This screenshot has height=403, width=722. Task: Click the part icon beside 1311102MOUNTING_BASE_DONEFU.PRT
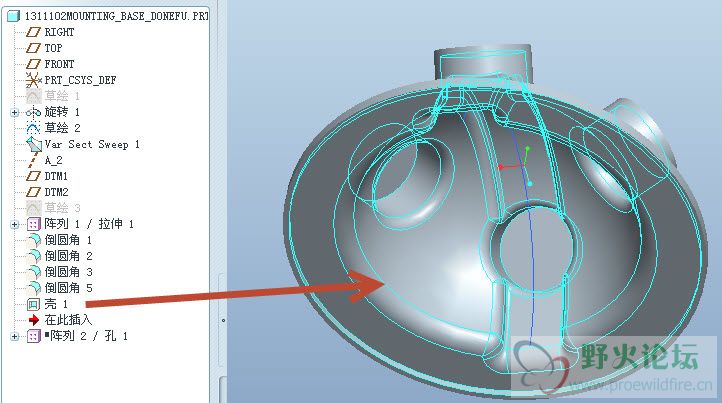click(x=14, y=16)
